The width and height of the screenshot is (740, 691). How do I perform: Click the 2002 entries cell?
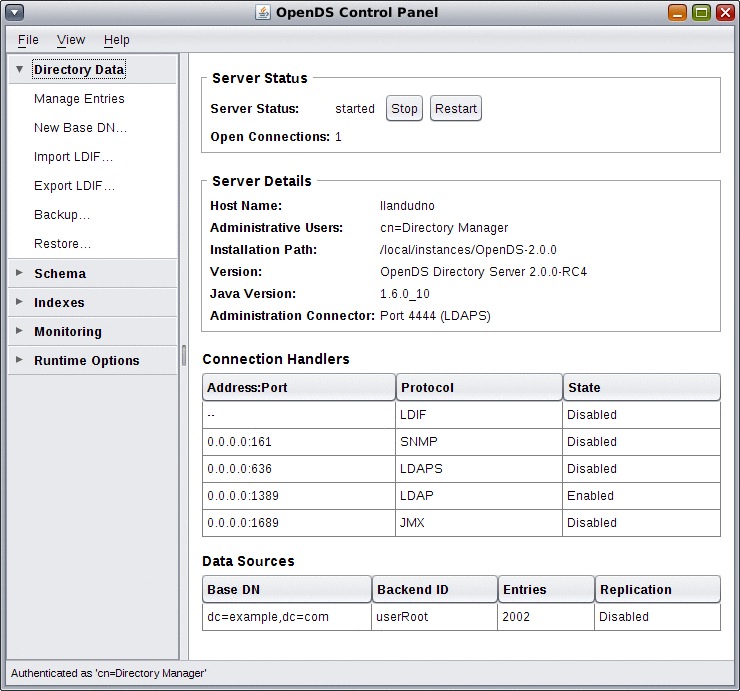(546, 617)
